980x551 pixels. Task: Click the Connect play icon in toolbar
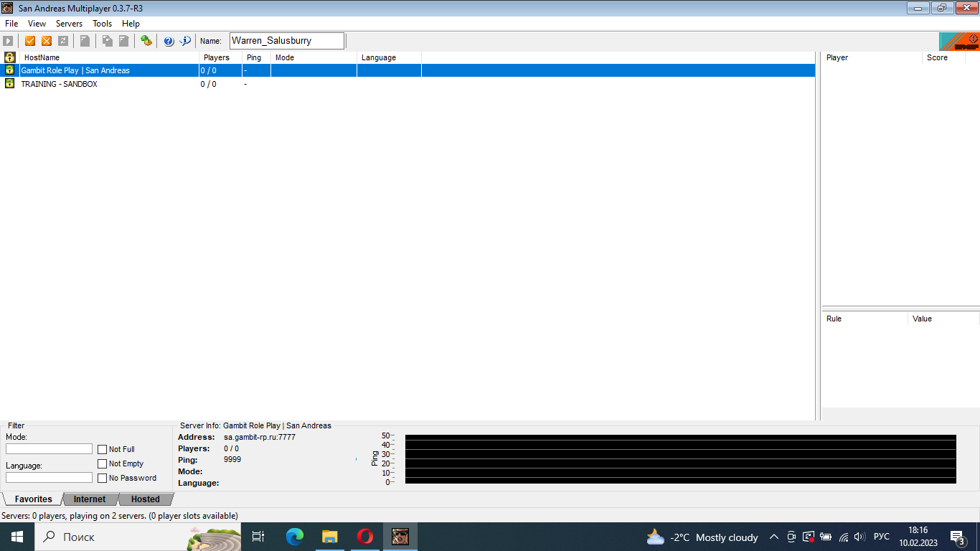(x=9, y=41)
